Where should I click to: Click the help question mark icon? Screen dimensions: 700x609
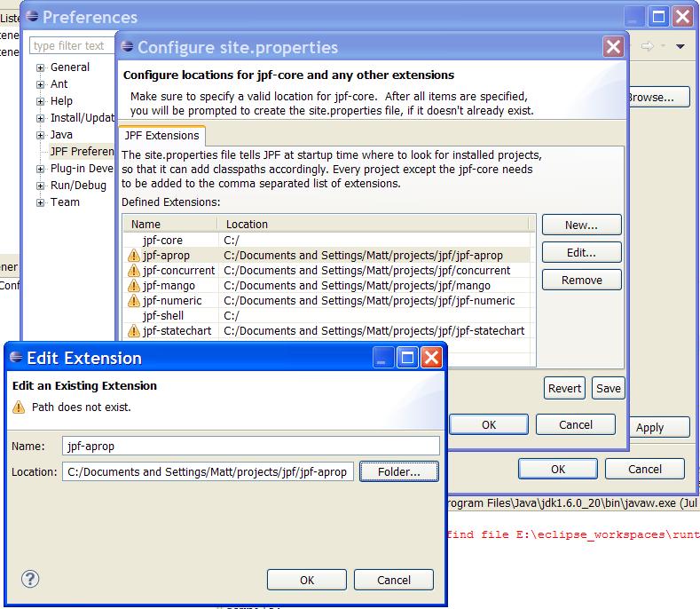click(30, 580)
